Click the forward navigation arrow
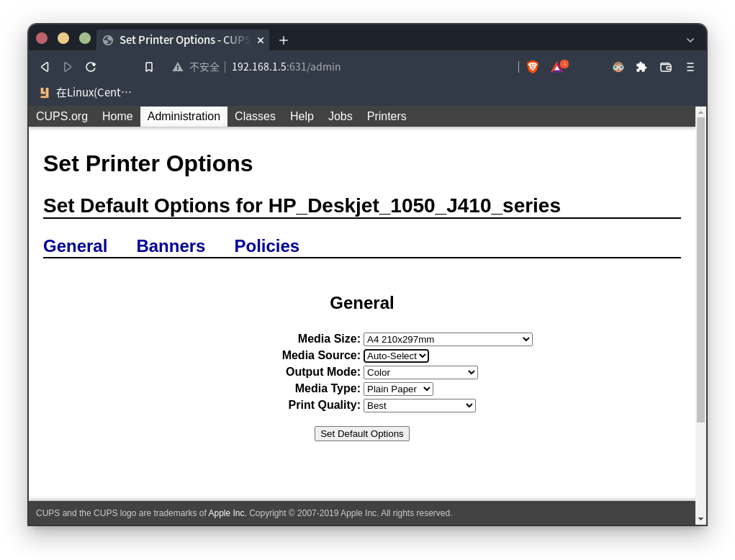 point(68,66)
